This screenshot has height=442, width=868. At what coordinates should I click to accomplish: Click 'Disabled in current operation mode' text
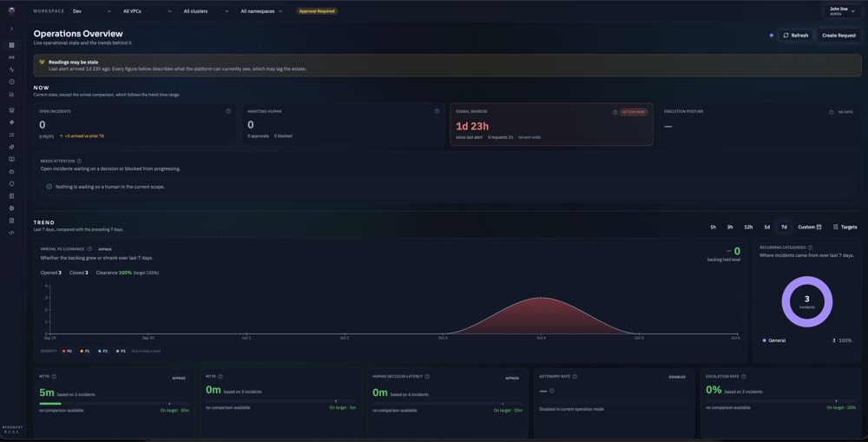click(571, 409)
